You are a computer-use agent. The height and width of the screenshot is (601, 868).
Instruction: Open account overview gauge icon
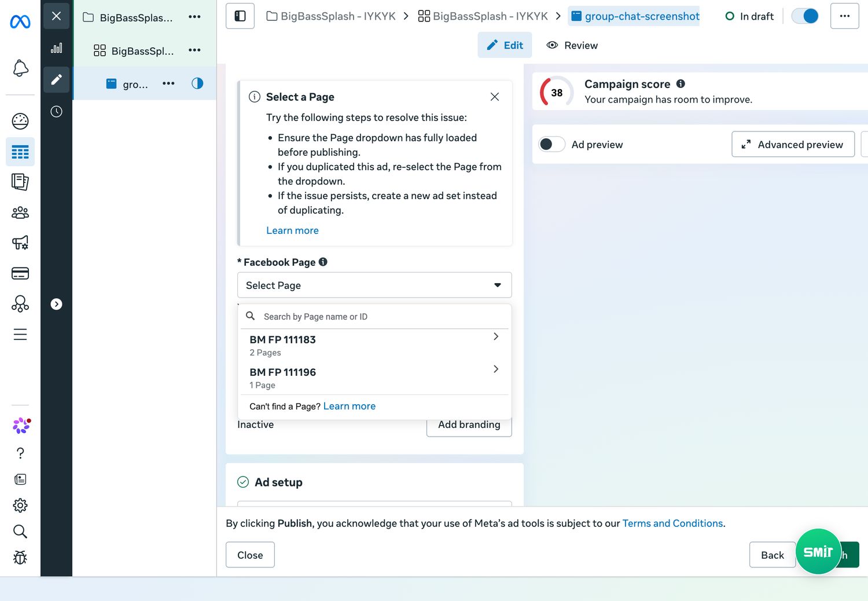click(x=20, y=121)
